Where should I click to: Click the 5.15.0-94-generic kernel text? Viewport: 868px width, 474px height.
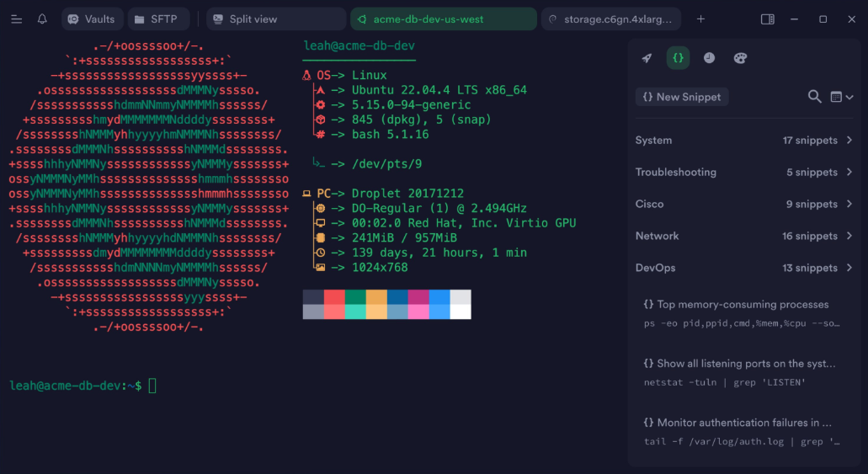(412, 104)
